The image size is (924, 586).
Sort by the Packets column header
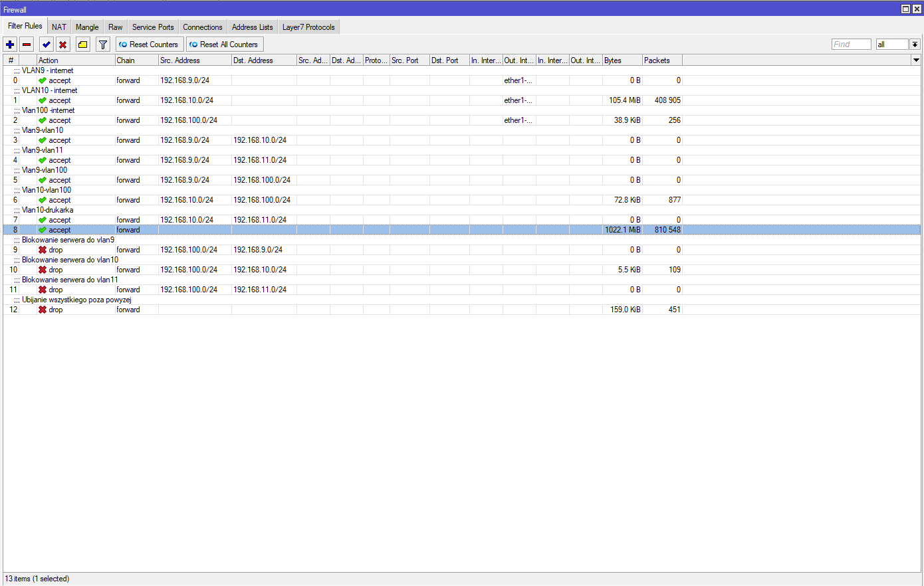pos(662,60)
